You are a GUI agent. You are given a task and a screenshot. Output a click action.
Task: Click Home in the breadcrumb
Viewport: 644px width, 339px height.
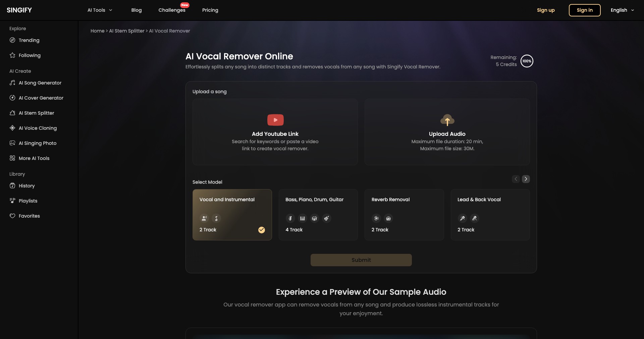point(97,31)
